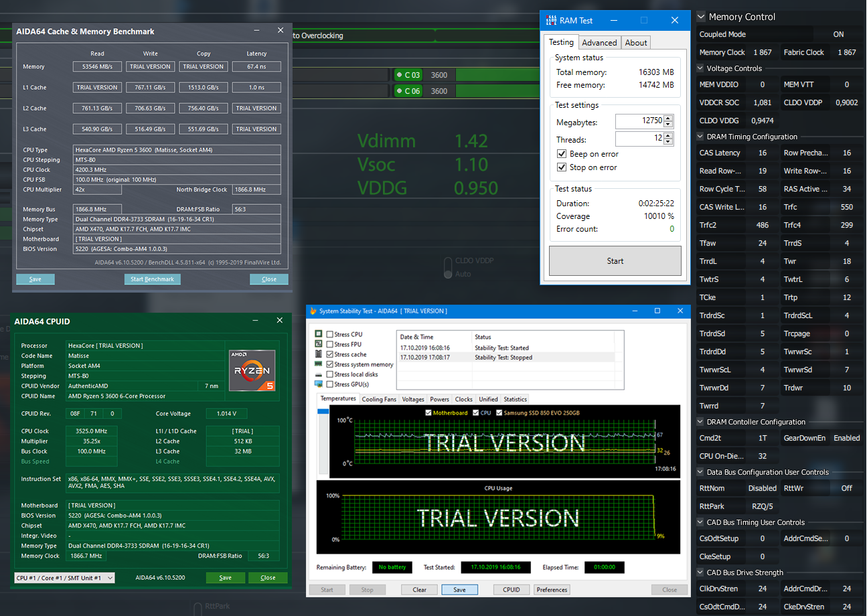Open the Unified tab
The height and width of the screenshot is (616, 867).
(488, 399)
